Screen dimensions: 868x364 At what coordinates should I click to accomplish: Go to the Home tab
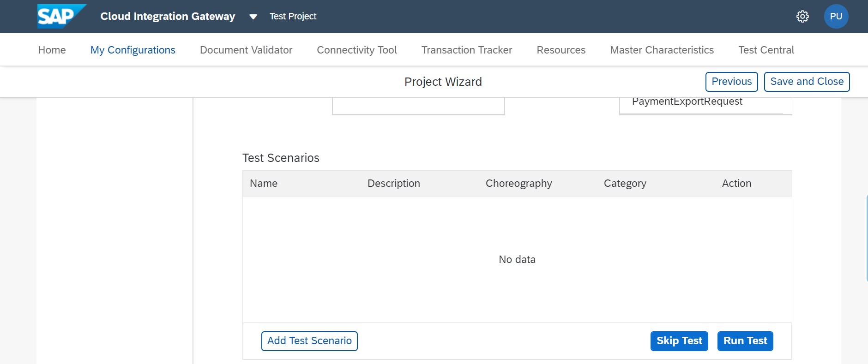(x=51, y=50)
